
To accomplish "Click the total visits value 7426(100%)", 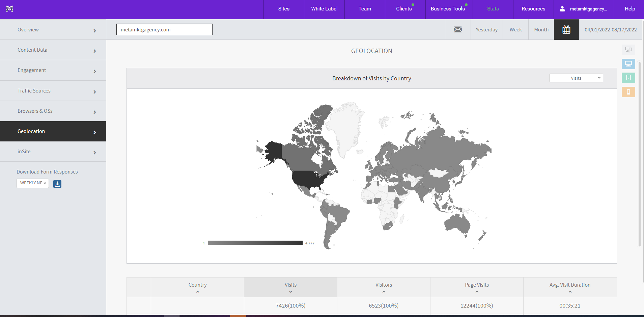I will [x=290, y=306].
